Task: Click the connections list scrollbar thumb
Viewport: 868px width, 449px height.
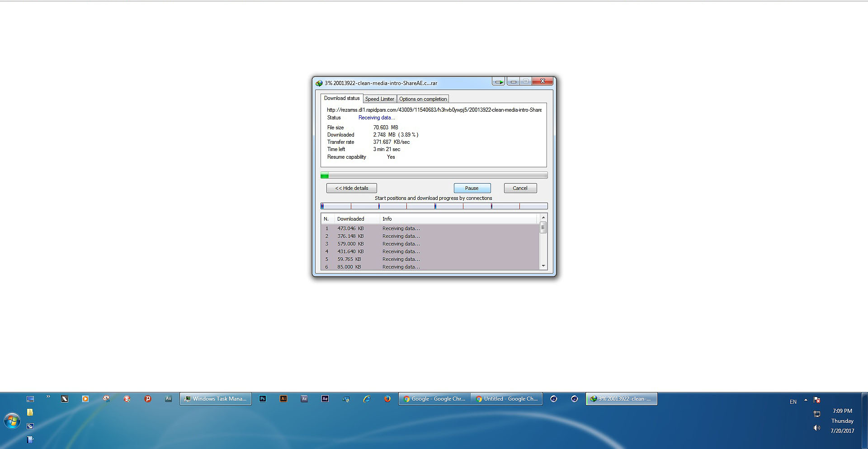Action: click(543, 227)
